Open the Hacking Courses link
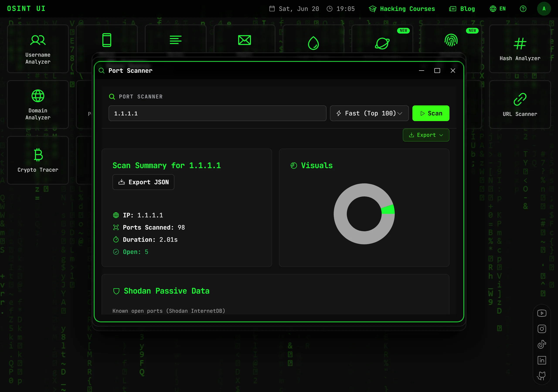The width and height of the screenshot is (558, 392). click(x=402, y=9)
